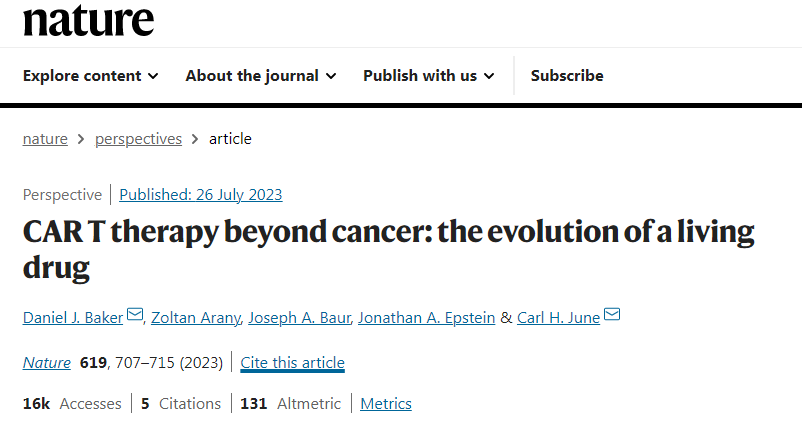Click the email icon beside Daniel J. Baker
Viewport: 802px width, 443px height.
pos(136,316)
